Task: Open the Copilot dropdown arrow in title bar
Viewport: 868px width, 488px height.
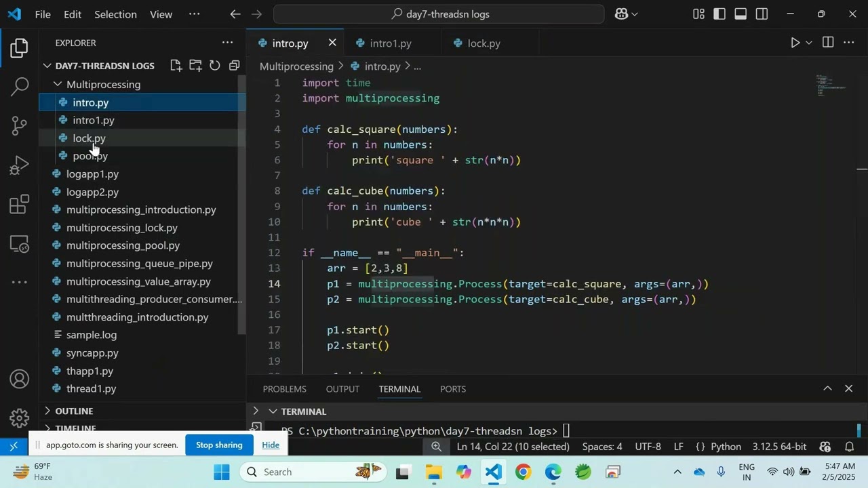Action: click(635, 14)
